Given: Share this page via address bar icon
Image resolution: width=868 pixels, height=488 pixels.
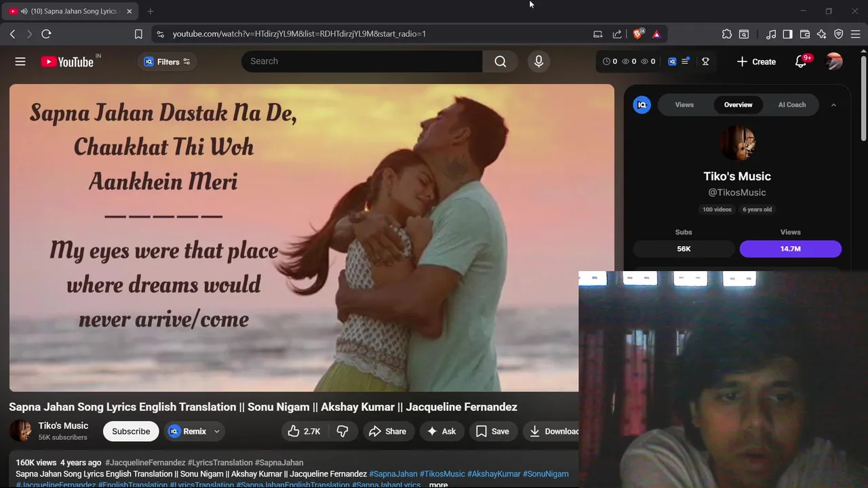Looking at the screenshot, I should (x=617, y=34).
